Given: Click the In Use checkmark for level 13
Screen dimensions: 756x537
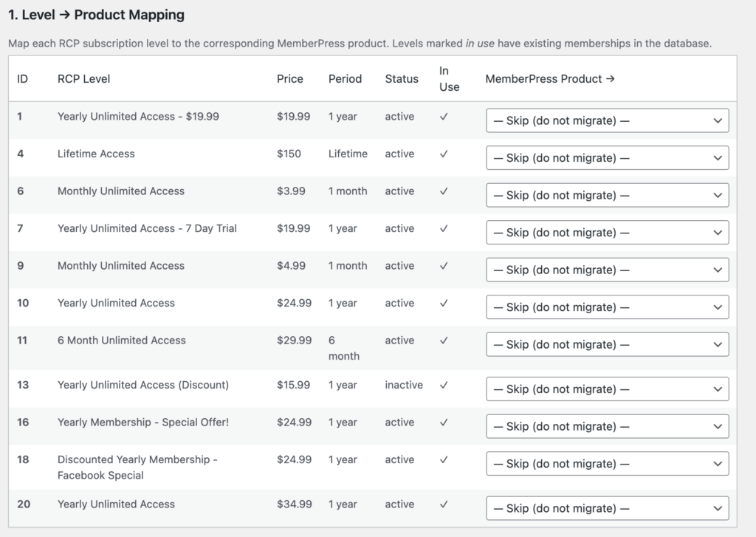Looking at the screenshot, I should pos(444,385).
